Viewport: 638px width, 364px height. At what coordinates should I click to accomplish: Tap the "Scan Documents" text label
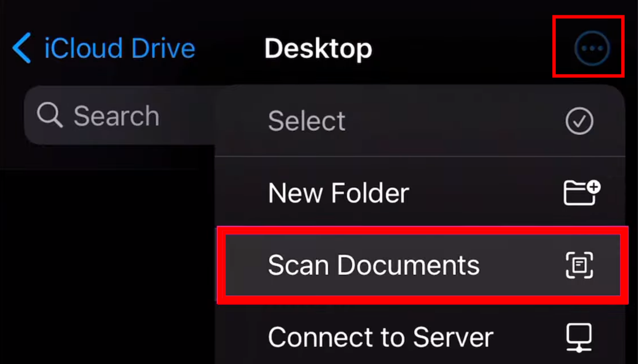pyautogui.click(x=373, y=265)
